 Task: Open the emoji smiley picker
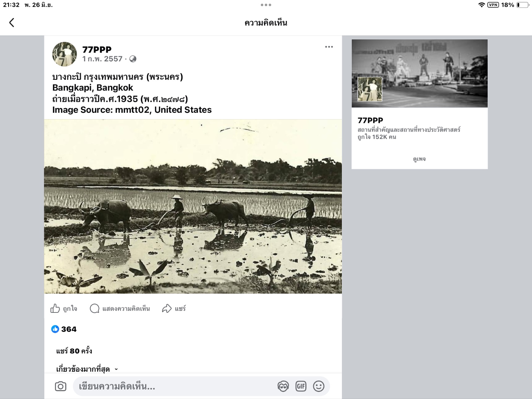click(318, 386)
